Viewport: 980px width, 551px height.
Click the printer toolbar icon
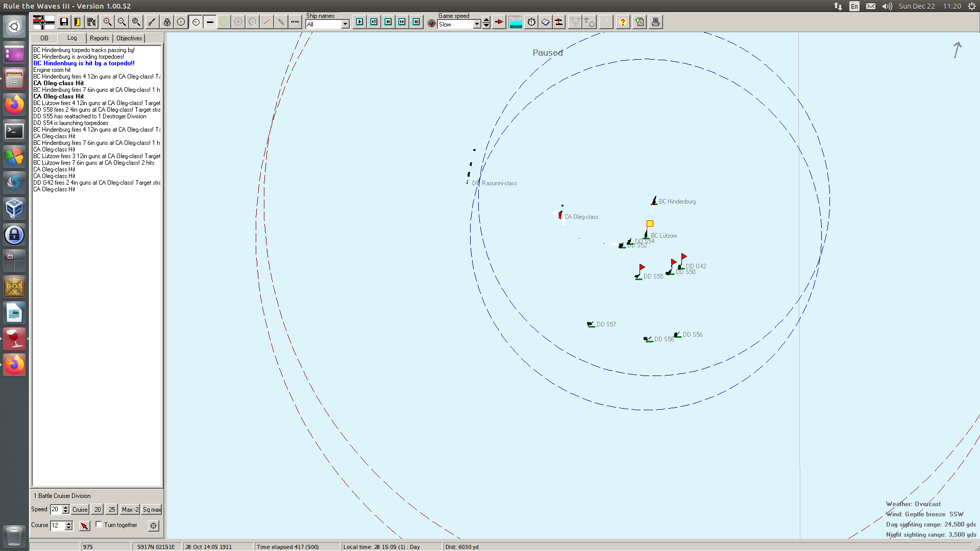pos(656,22)
